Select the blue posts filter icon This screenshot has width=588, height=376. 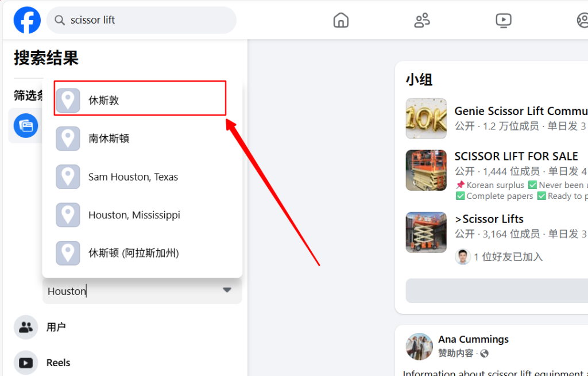[26, 125]
